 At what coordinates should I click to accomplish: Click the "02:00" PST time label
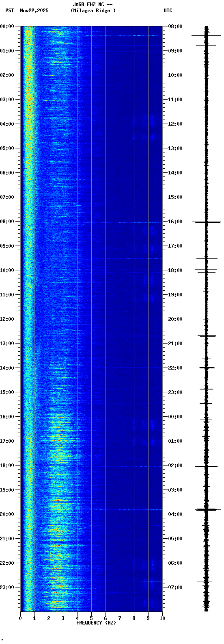pos(7,75)
